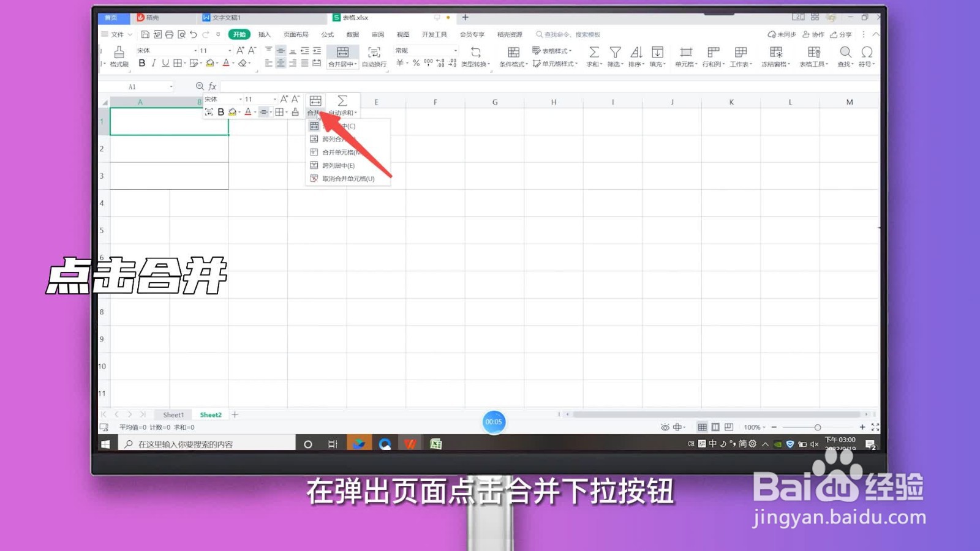Switch to the 插入 ribbon tab
980x551 pixels.
point(265,34)
